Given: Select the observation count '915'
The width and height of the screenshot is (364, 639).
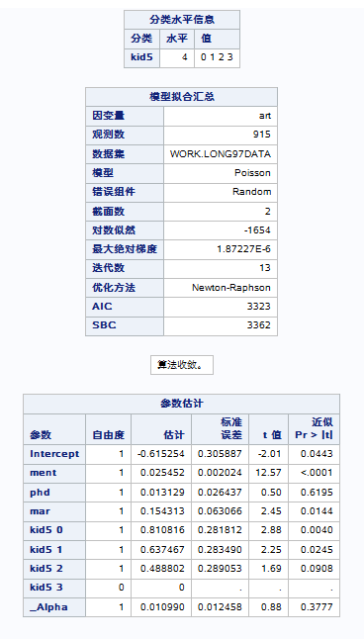Looking at the screenshot, I should pyautogui.click(x=261, y=135).
